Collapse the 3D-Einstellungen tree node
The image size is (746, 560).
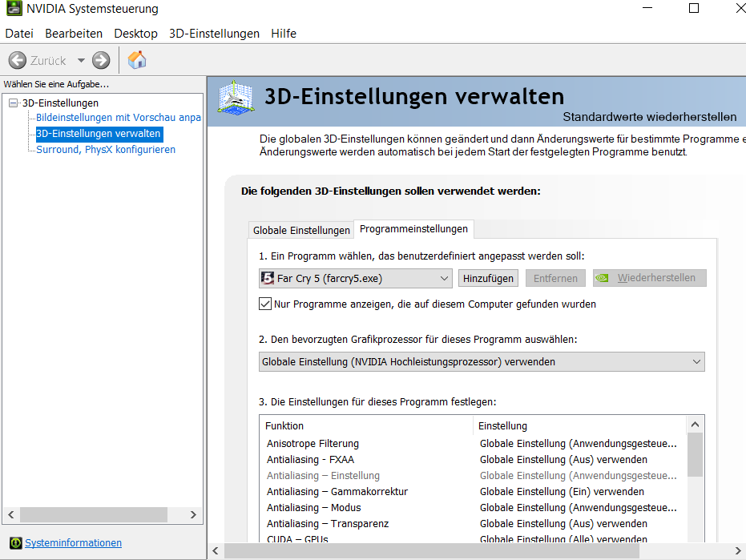(14, 103)
